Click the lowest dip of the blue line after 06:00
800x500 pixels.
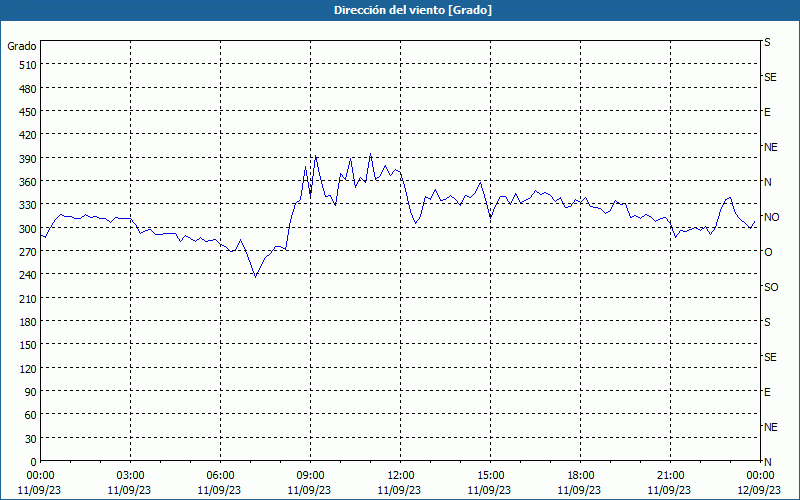tap(256, 277)
